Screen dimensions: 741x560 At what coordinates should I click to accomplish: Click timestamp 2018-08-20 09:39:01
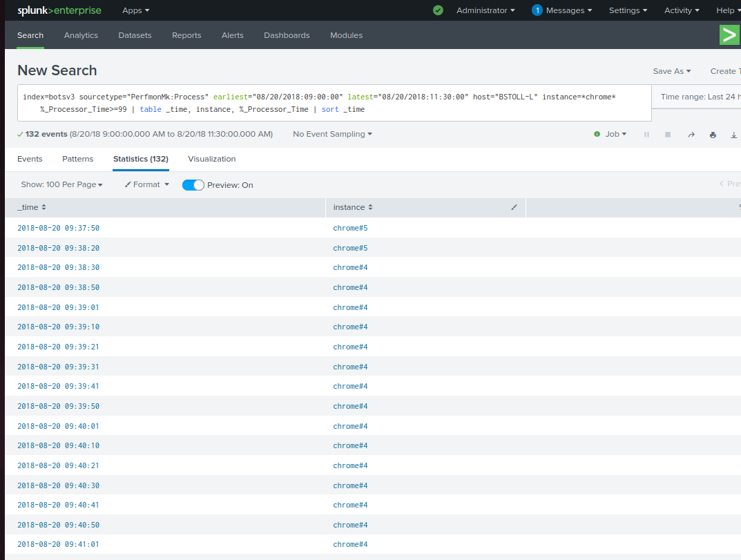point(58,307)
